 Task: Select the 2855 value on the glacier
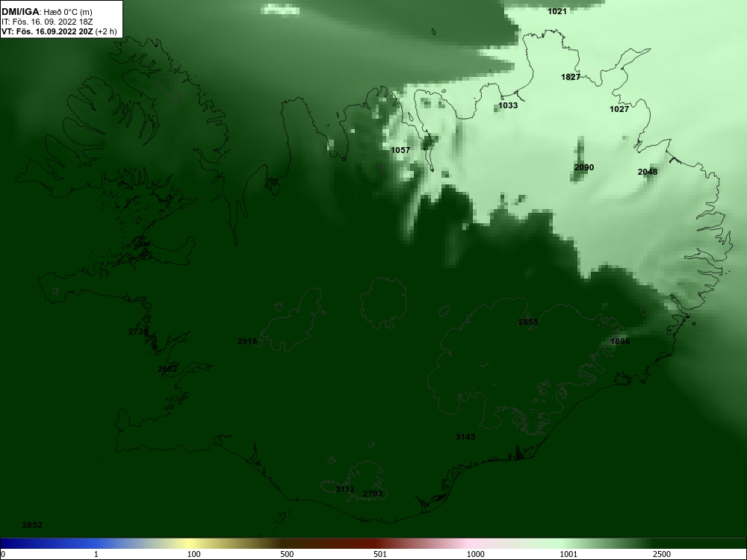click(528, 323)
